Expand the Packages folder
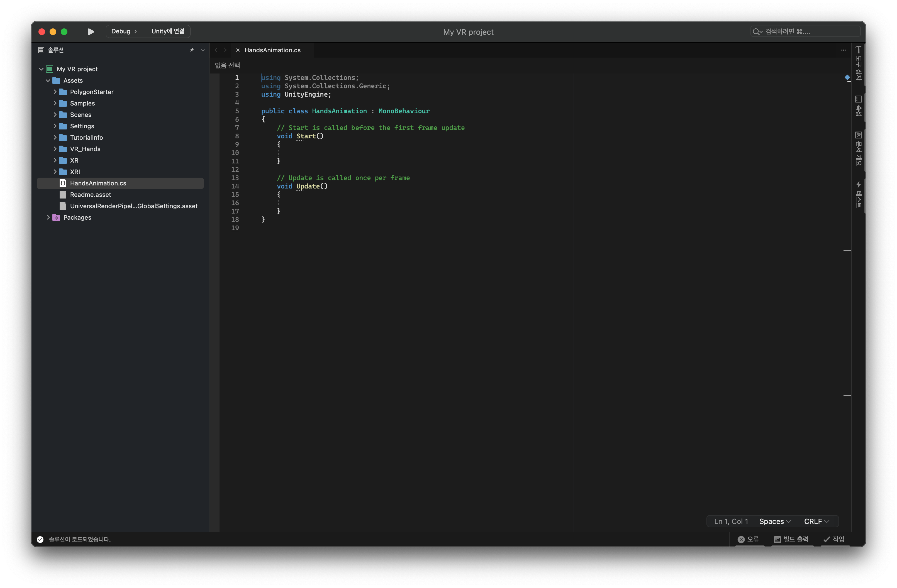The image size is (897, 588). pos(48,217)
